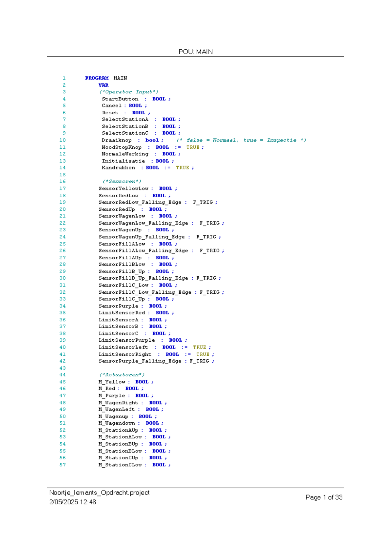The width and height of the screenshot is (392, 554).
Task: Click the VAR keyword on line 2
Action: [103, 85]
